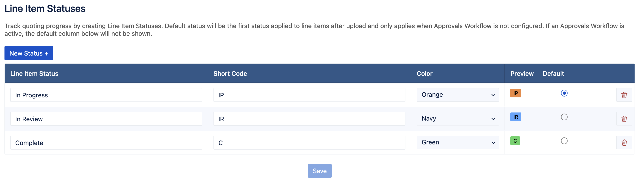The width and height of the screenshot is (644, 184).
Task: Open the Orange color dropdown
Action: pyautogui.click(x=457, y=94)
